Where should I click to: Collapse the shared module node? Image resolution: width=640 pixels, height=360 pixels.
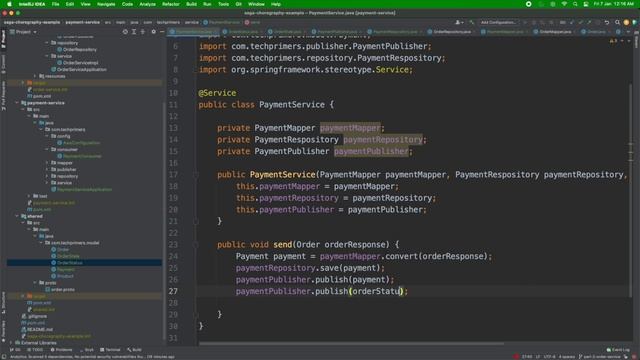point(17,216)
